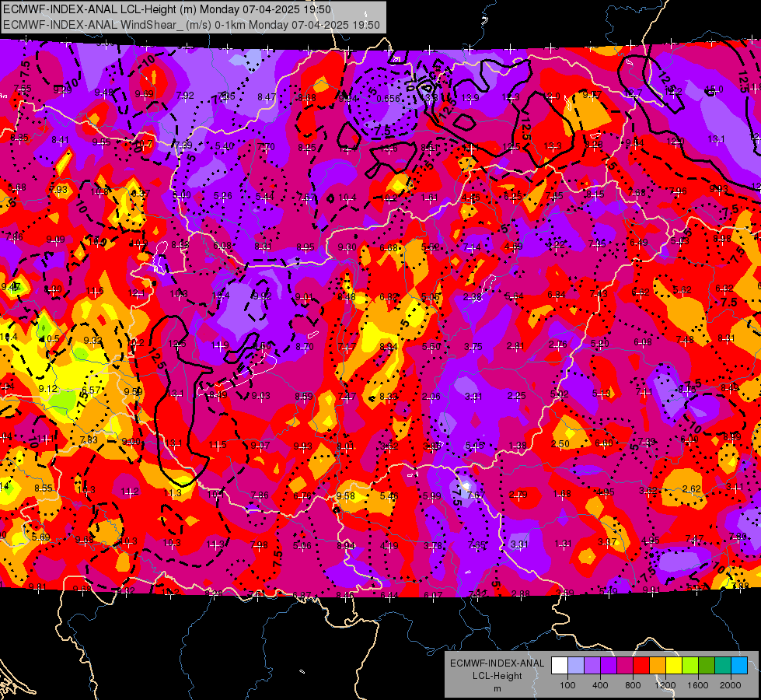Screen dimensions: 761x700
Task: Click the grid value "7.48"
Action: (684, 340)
